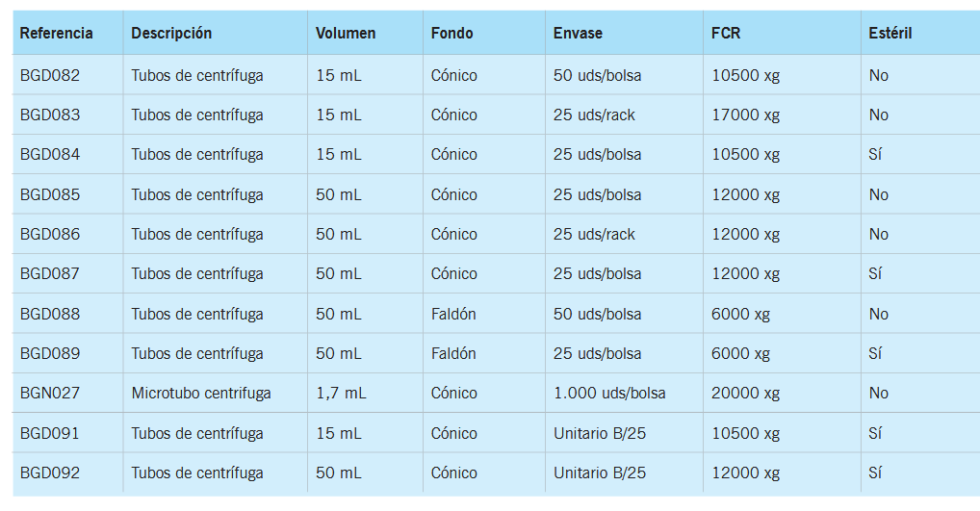Select the Faldón cell in row BGD088
This screenshot has height=511, width=980.
pos(453,314)
